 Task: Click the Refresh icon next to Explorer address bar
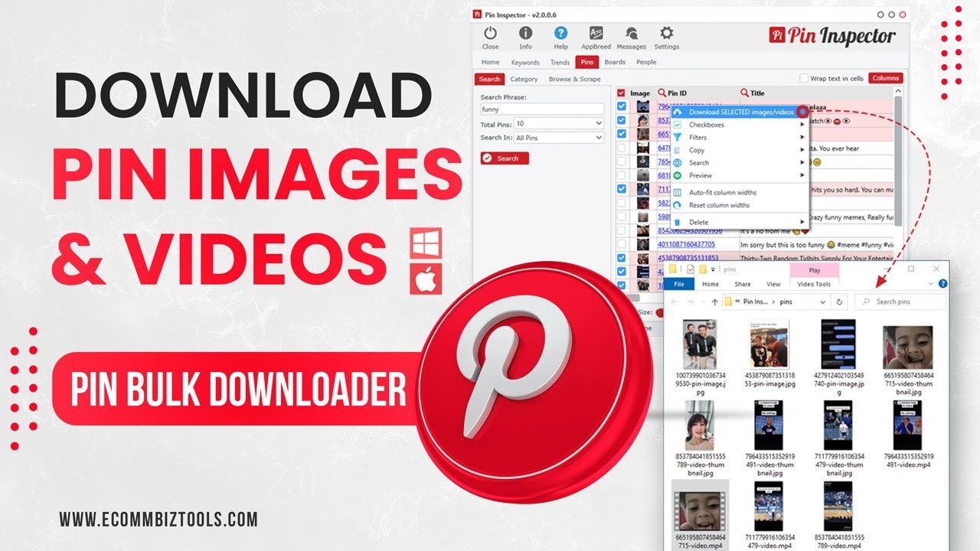(x=839, y=302)
